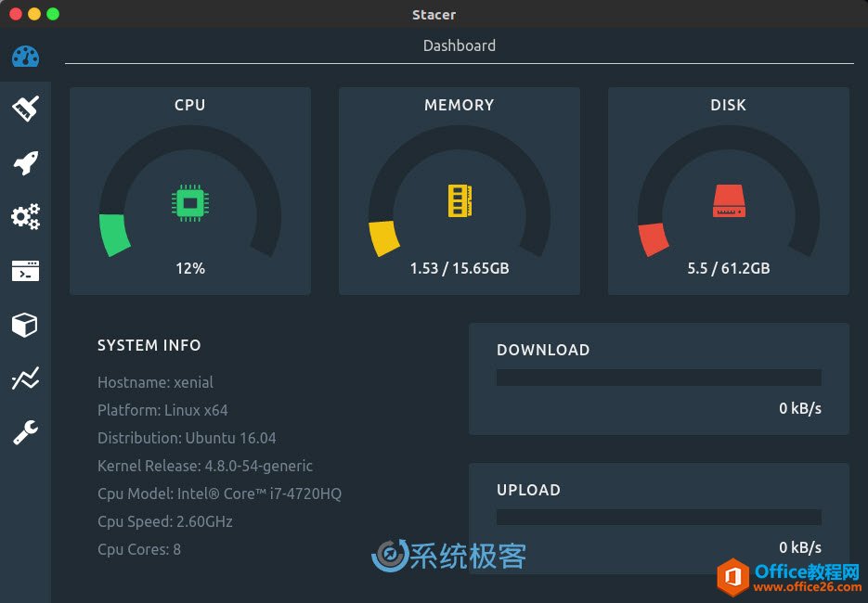Click the 12% CPU usage value
Image resolution: width=868 pixels, height=603 pixels.
click(x=190, y=268)
